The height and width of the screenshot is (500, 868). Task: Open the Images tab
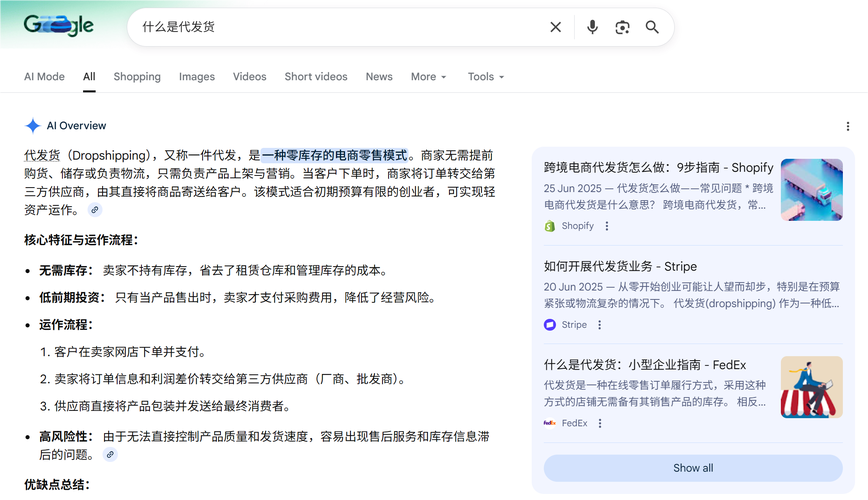[197, 76]
